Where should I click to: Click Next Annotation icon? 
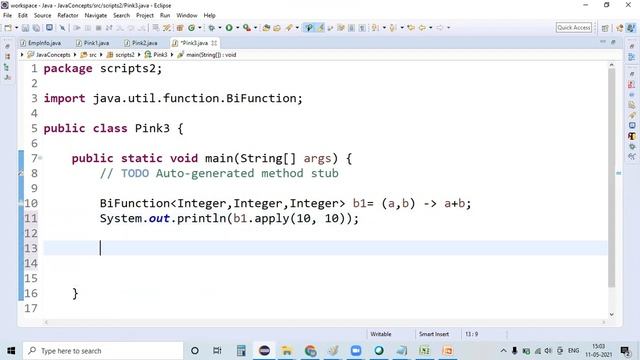coord(375,28)
